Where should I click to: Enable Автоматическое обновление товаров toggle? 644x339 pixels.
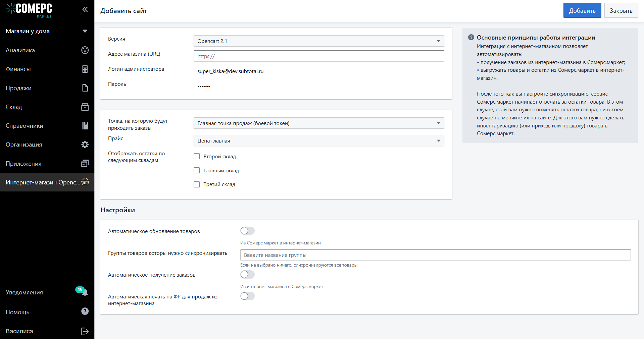[x=248, y=231]
